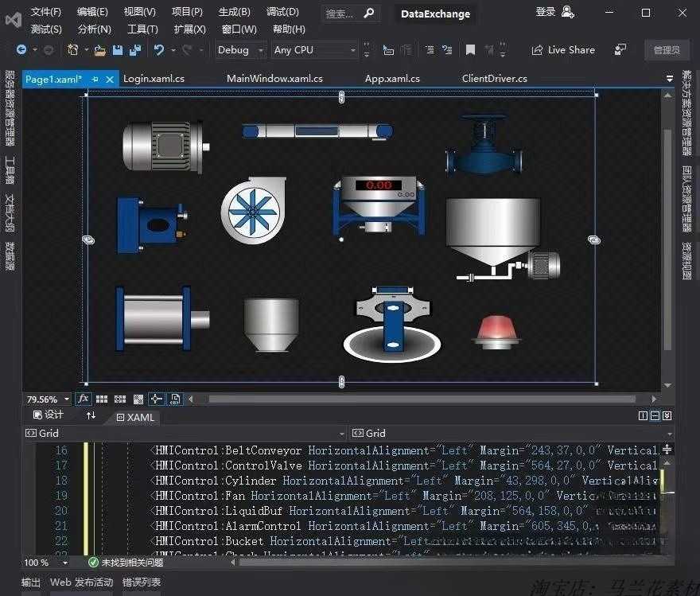Click the navigate backward arrow icon
Viewport: 700px width, 596px height.
[21, 50]
